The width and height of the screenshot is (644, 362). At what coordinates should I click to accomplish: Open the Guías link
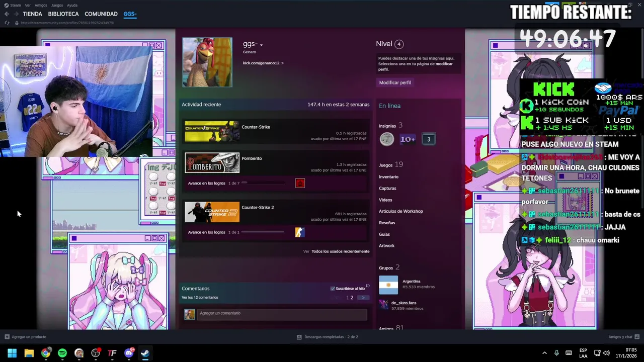click(x=384, y=234)
